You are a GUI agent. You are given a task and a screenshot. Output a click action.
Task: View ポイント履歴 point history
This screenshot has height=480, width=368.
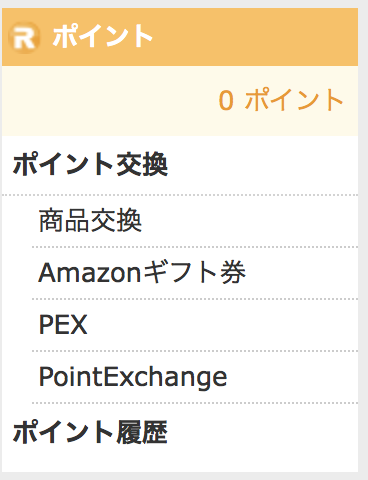click(x=90, y=432)
